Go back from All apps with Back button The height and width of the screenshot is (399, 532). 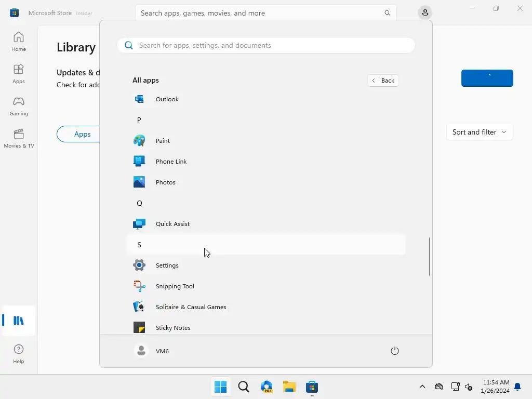coord(383,81)
